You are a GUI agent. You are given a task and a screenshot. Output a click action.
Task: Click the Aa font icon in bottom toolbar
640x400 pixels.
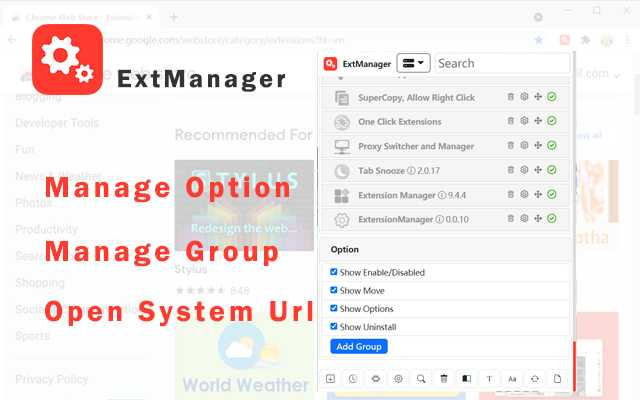click(x=512, y=379)
